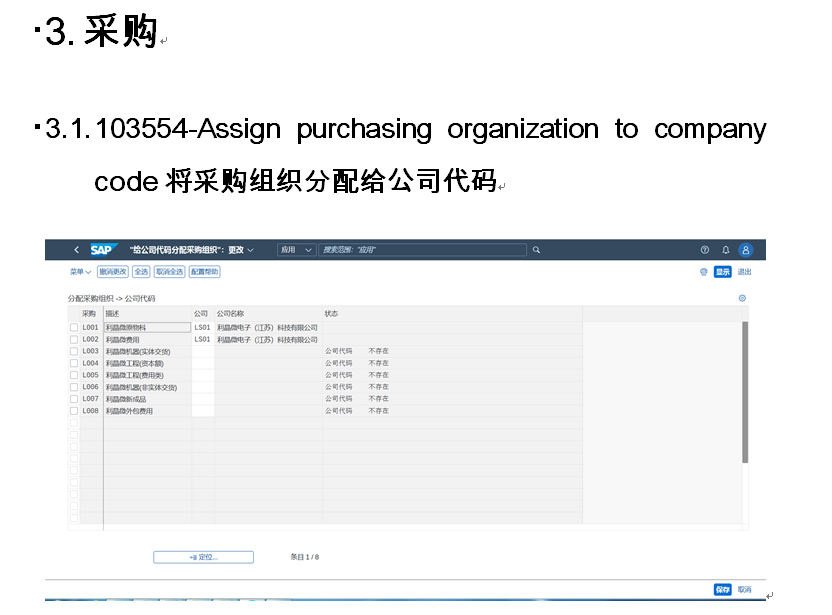The width and height of the screenshot is (832, 615).
Task: Click the 全选 toolbar button
Action: tap(141, 272)
